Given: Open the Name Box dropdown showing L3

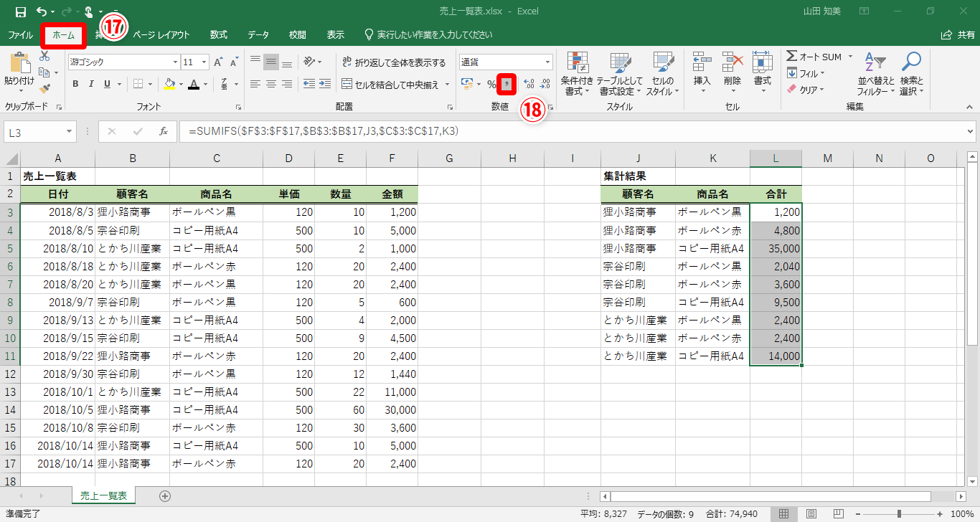Looking at the screenshot, I should coord(70,131).
